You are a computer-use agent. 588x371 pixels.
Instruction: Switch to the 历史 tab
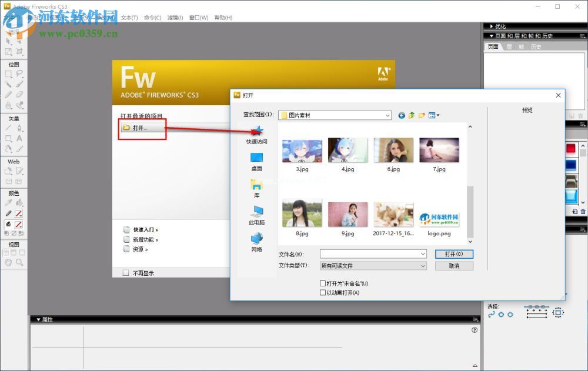(x=536, y=46)
